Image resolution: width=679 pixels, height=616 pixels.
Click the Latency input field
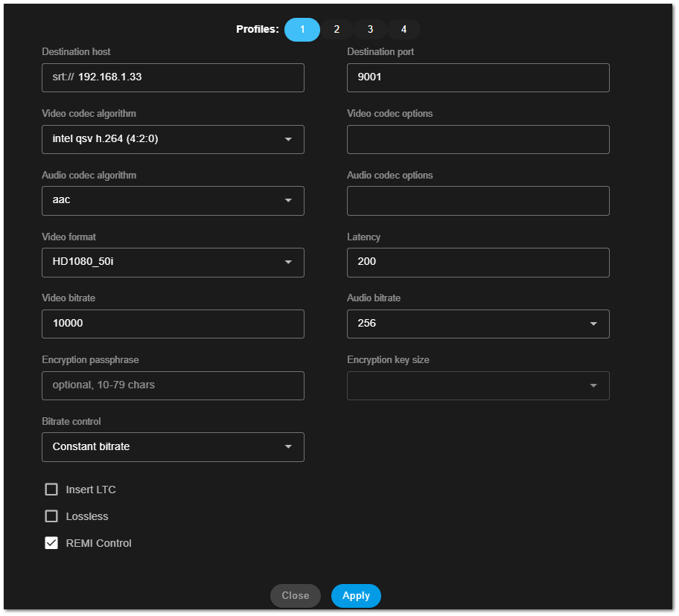pyautogui.click(x=478, y=263)
